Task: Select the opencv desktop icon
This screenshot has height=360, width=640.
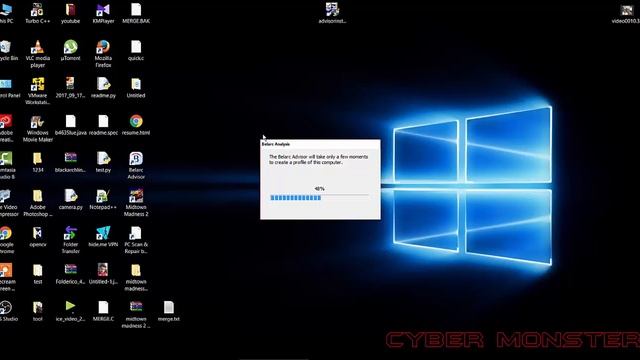Action: 37,233
